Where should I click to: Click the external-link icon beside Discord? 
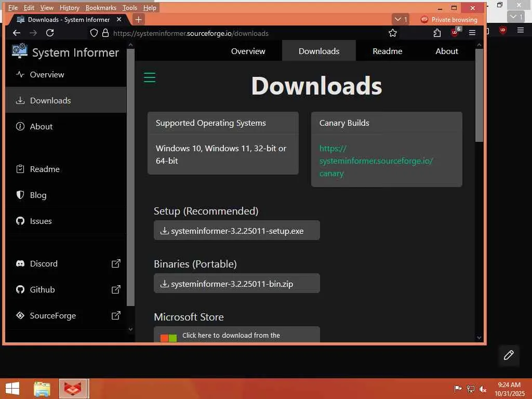coord(116,263)
